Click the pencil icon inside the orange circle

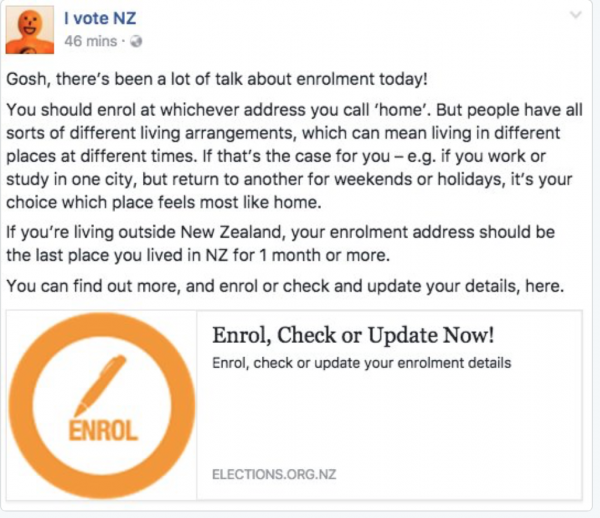(100, 383)
